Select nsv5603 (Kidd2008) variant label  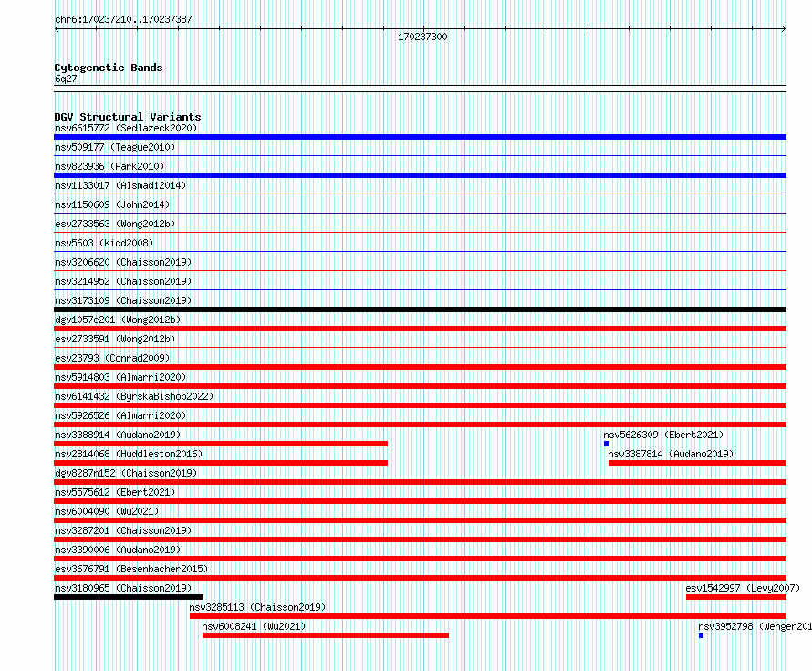pos(104,243)
